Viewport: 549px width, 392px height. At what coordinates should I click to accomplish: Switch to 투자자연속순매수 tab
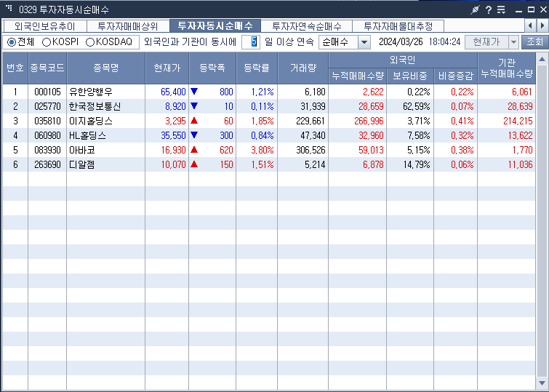point(306,26)
